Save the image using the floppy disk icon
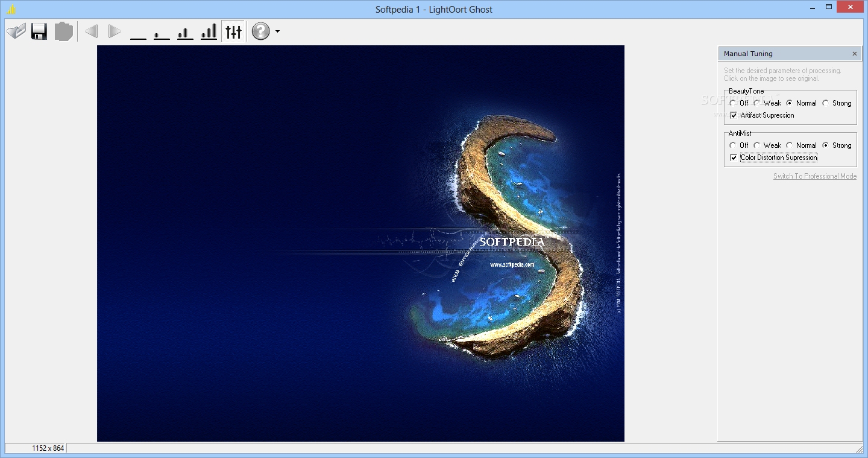The image size is (868, 458). coord(39,31)
